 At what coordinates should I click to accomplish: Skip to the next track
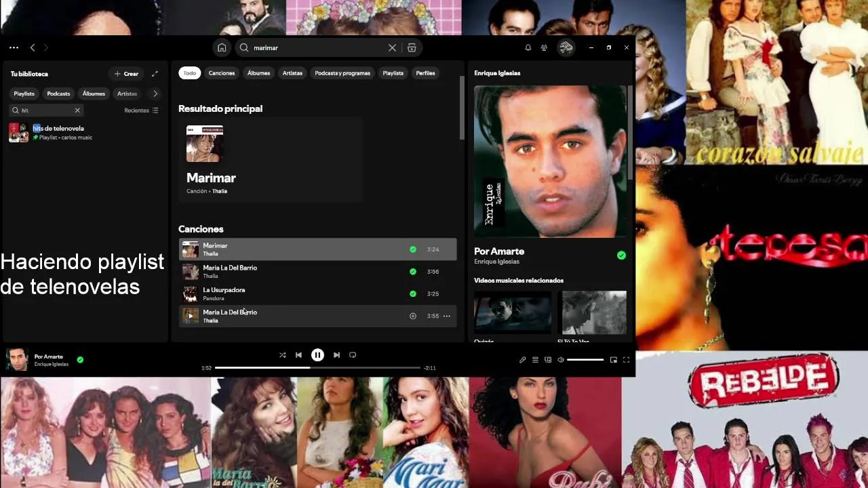click(x=336, y=355)
